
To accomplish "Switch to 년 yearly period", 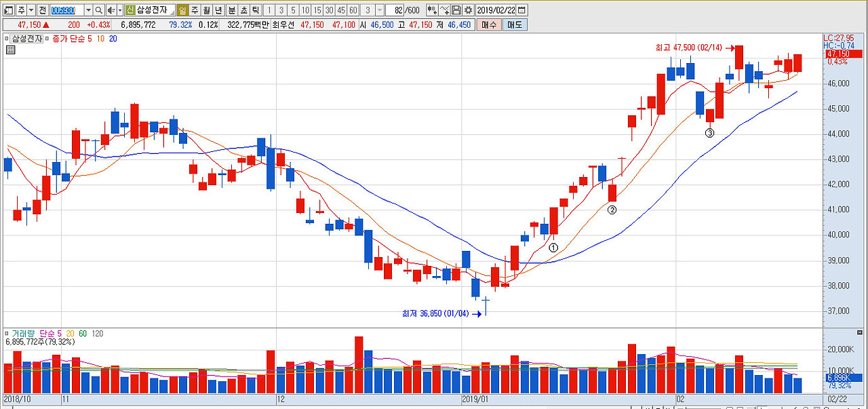I will pos(218,10).
